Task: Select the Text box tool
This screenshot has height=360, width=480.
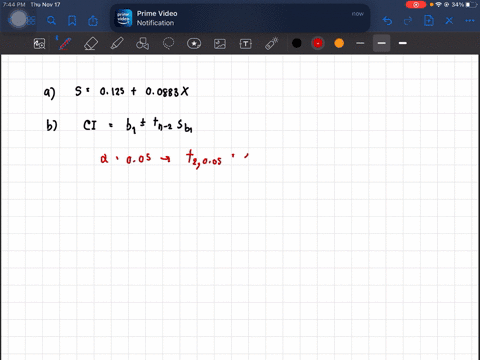Action: [246, 44]
